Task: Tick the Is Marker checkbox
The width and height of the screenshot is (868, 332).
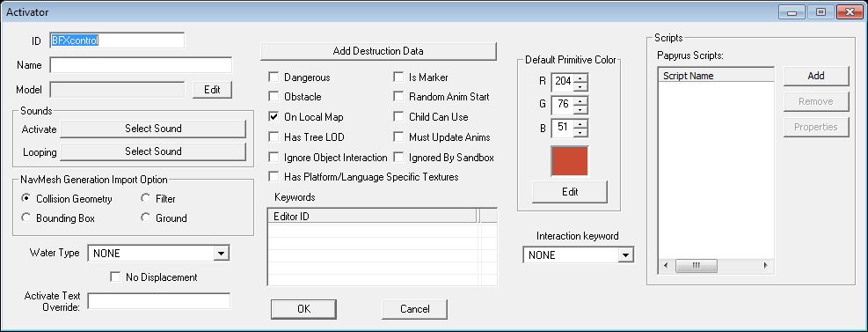Action: (x=398, y=77)
